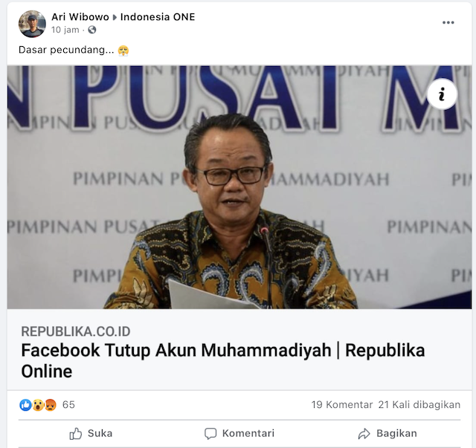This screenshot has height=448, width=476.
Task: View the 21 Kali dibagikan shares
Action: pyautogui.click(x=419, y=405)
